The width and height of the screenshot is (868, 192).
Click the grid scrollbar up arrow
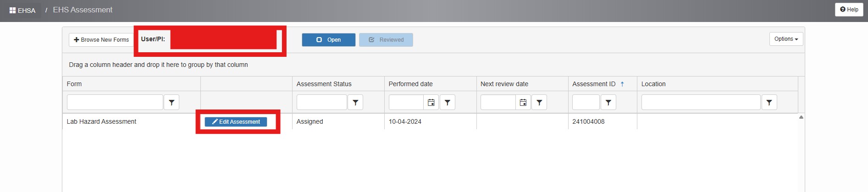pos(801,117)
